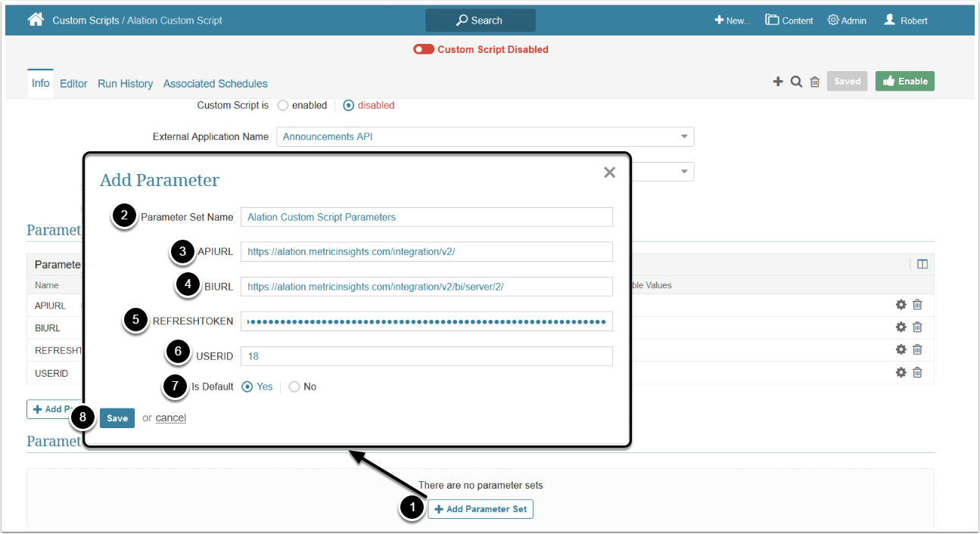This screenshot has height=534, width=980.
Task: Toggle the Custom Script Disabled switch
Action: click(424, 49)
